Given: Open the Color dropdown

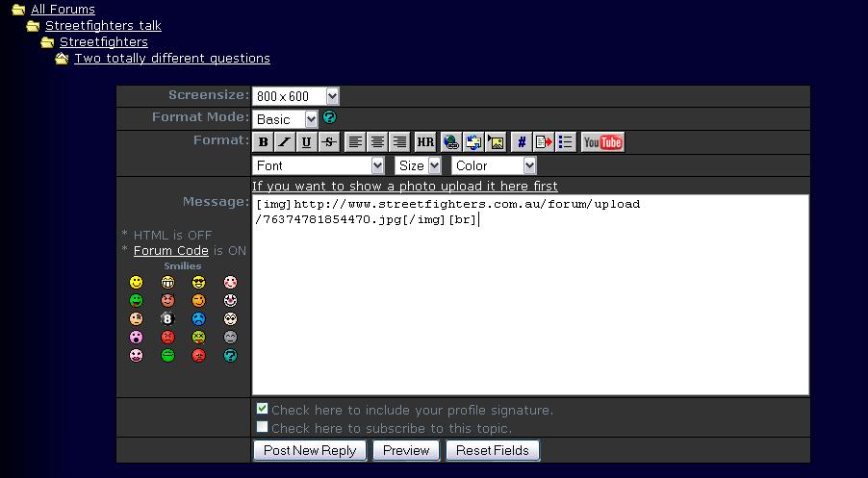Looking at the screenshot, I should (494, 165).
